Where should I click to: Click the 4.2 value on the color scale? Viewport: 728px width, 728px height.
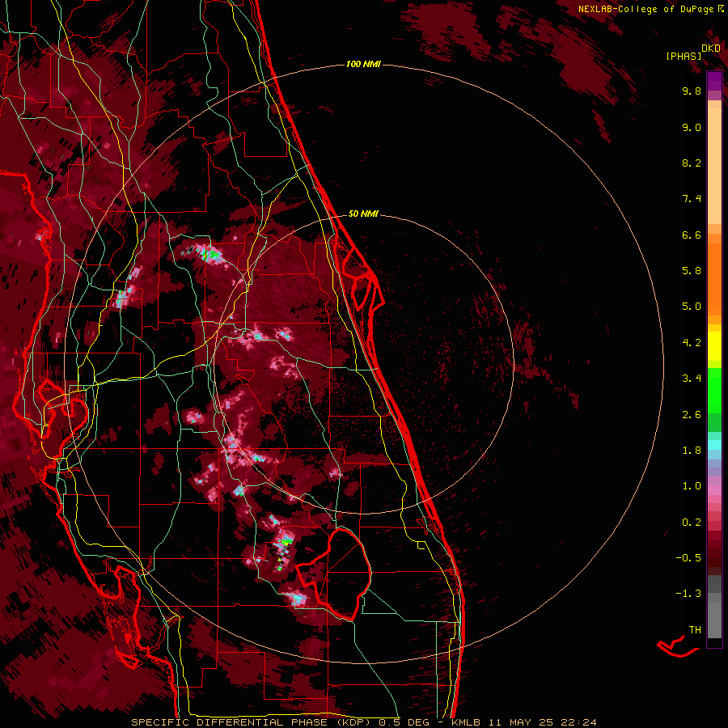[692, 343]
